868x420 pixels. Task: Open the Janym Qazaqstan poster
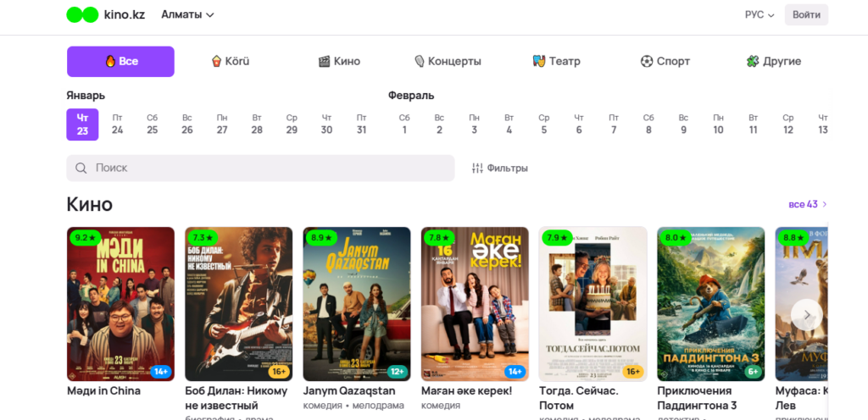point(357,304)
